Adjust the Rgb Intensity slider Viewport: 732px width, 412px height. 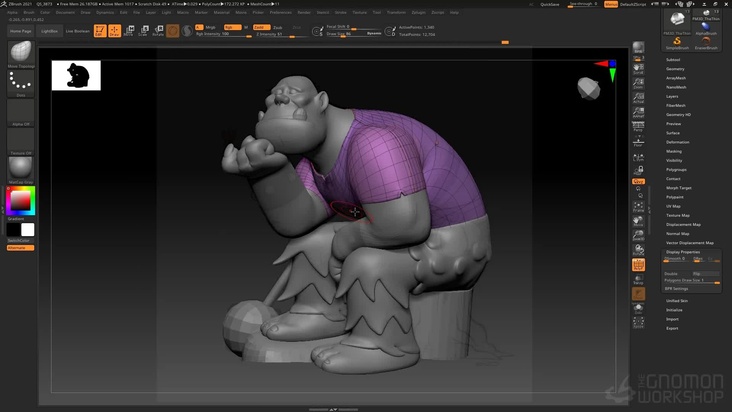[224, 34]
